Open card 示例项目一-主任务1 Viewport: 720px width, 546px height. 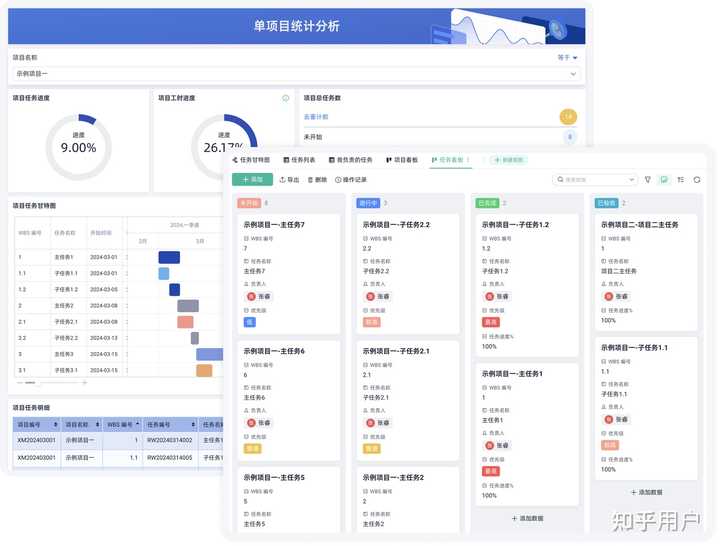(x=527, y=434)
